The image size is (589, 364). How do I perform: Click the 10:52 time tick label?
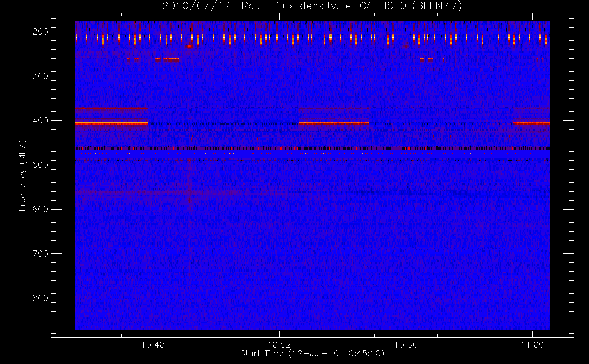tap(280, 345)
